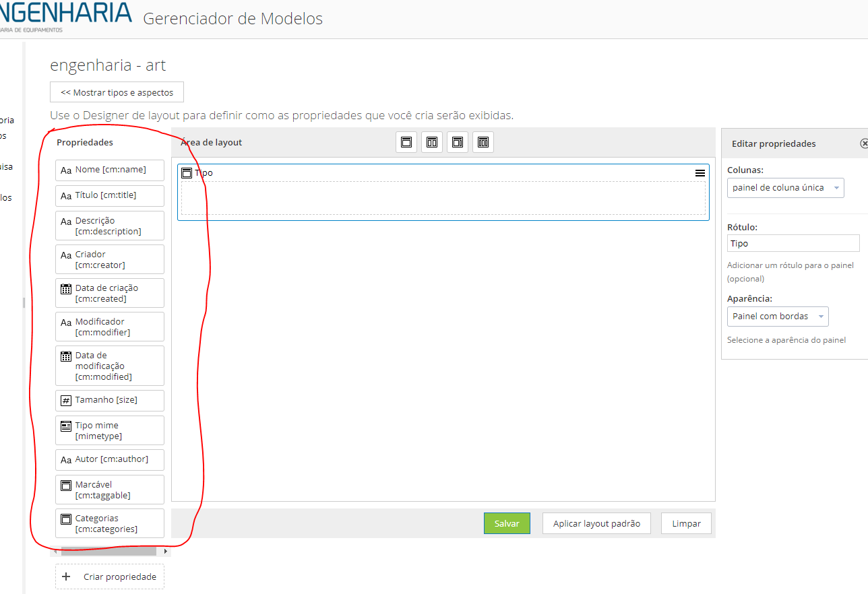Click the Área de layout header
The height and width of the screenshot is (594, 868).
coord(212,143)
